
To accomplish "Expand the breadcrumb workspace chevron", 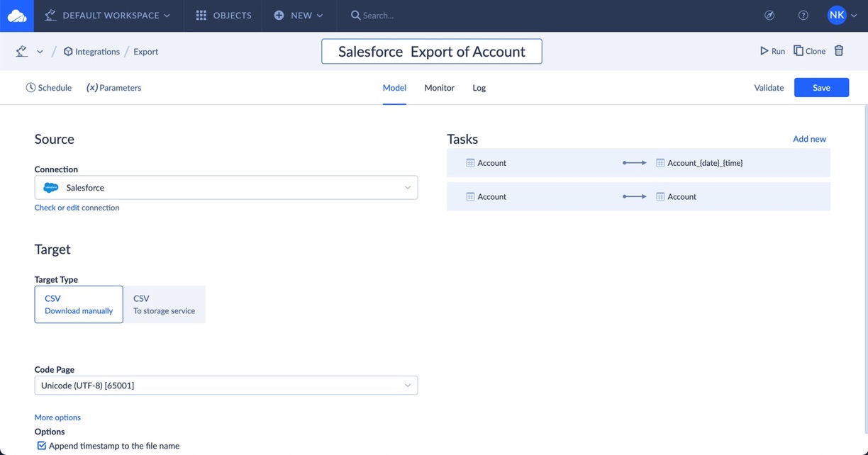I will point(40,52).
